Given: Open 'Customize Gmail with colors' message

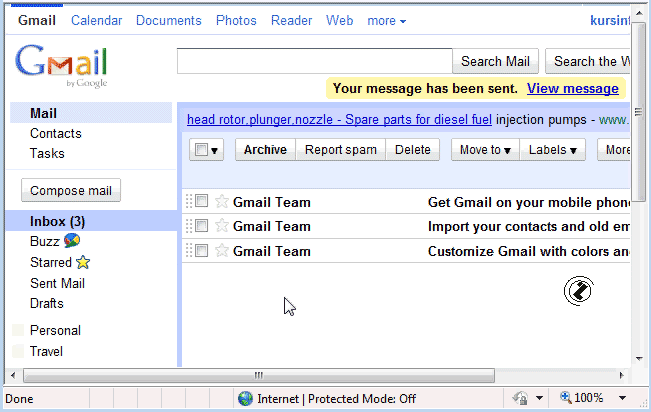Looking at the screenshot, I should (529, 251).
